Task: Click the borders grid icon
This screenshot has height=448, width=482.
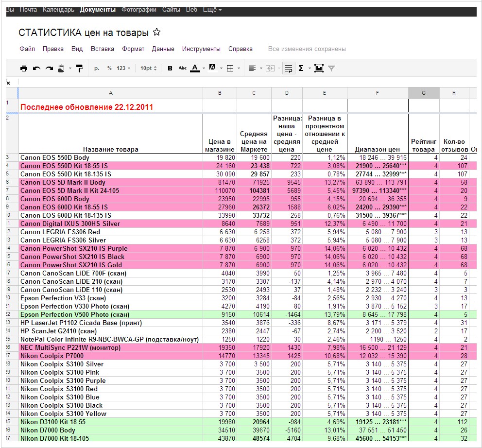Action: tap(230, 68)
